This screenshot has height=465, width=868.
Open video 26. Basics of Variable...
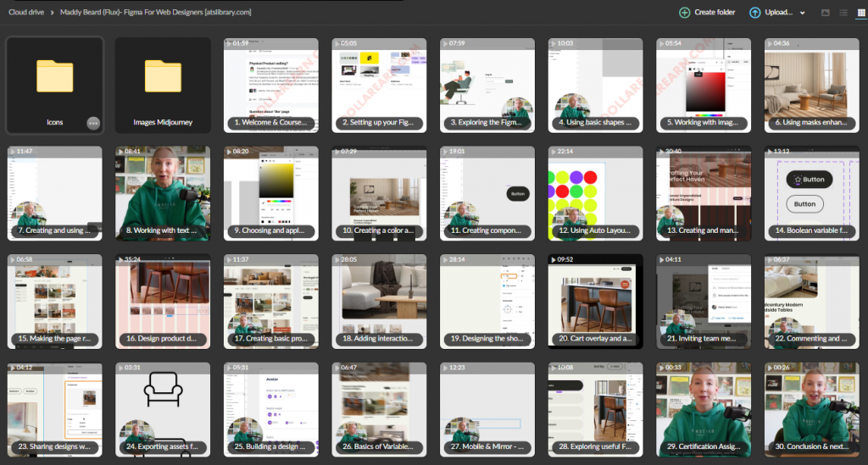click(379, 410)
